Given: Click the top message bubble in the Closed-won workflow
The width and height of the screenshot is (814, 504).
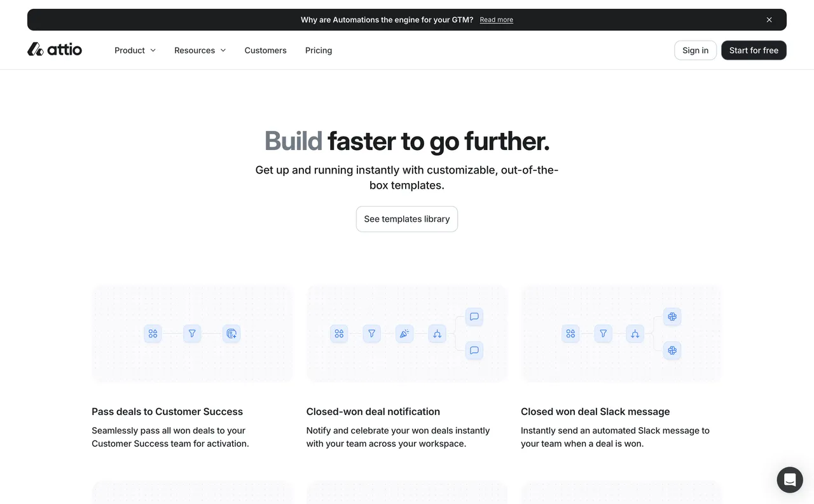Looking at the screenshot, I should pyautogui.click(x=474, y=317).
